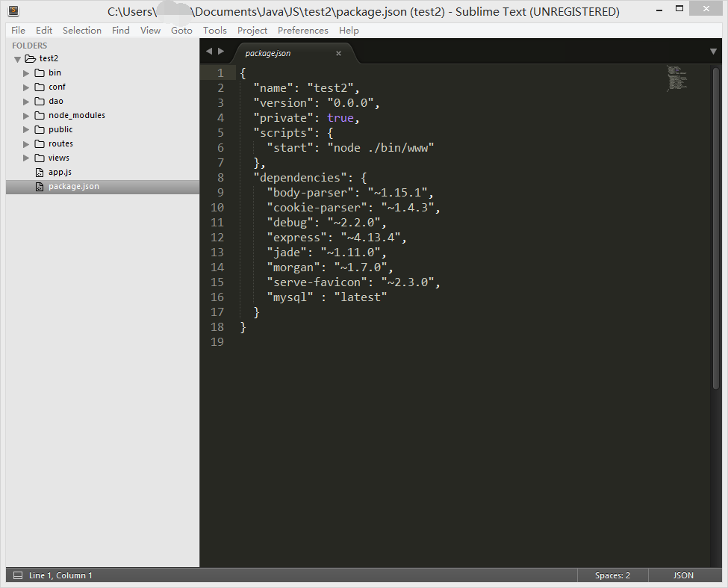Click the forward navigation arrow
This screenshot has width=728, height=588.
(x=220, y=51)
